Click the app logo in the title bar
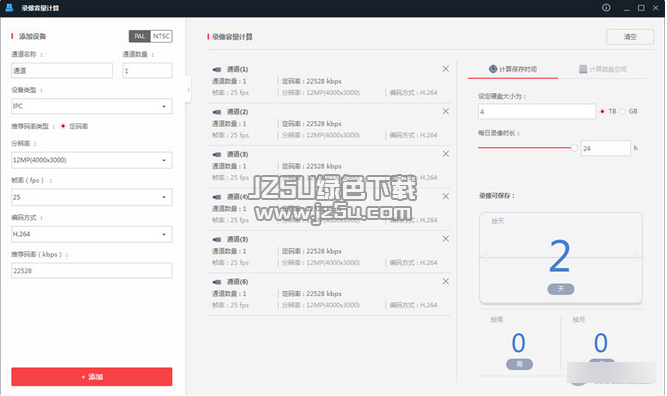This screenshot has height=396, width=667. [9, 8]
